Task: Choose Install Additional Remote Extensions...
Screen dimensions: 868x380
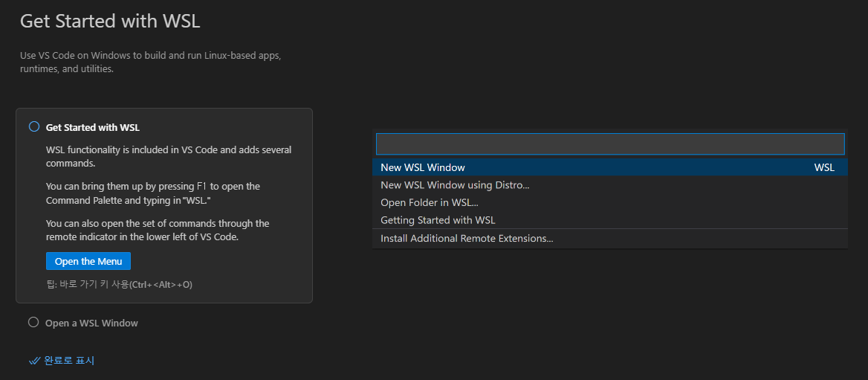Action: [610, 239]
